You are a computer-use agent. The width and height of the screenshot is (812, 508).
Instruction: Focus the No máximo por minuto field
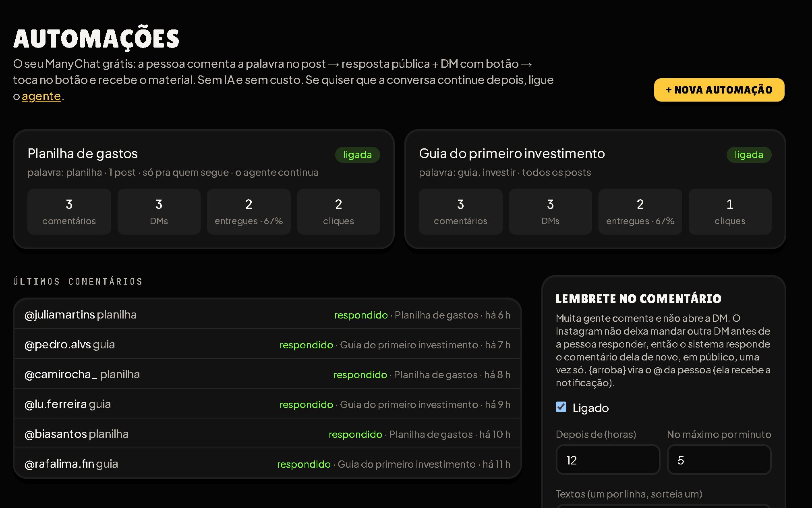[x=719, y=460]
